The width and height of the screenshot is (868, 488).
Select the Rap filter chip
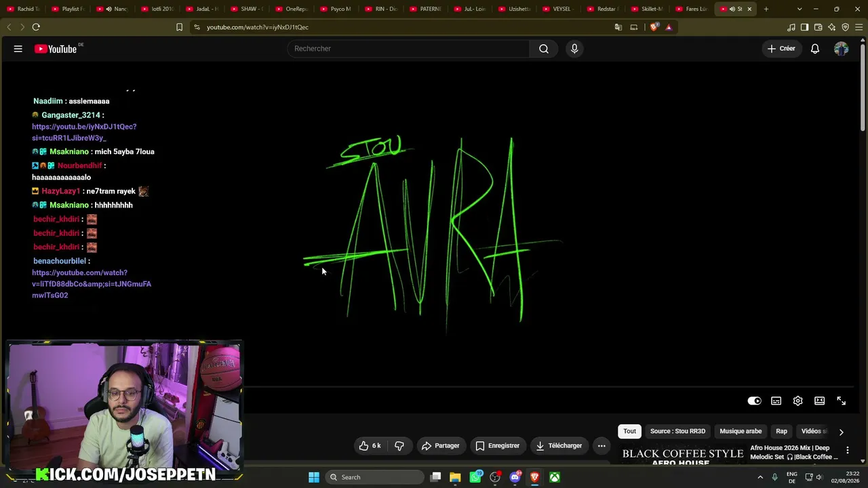point(781,431)
